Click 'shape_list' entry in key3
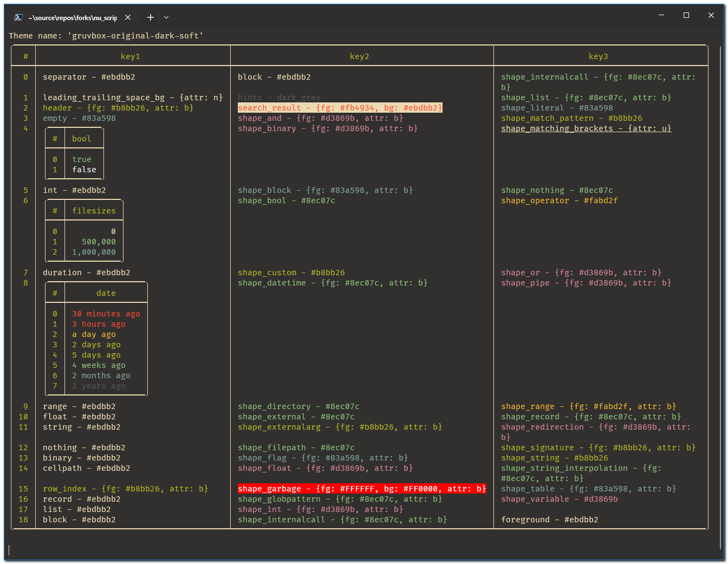728x564 pixels. 586,98
